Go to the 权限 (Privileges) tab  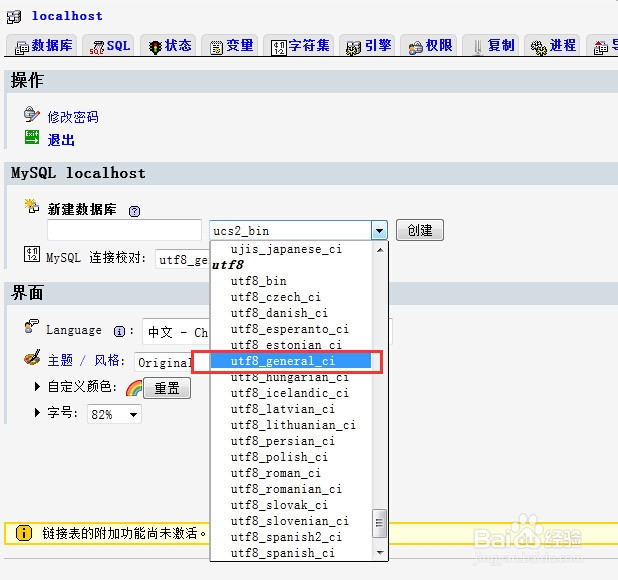(x=428, y=46)
